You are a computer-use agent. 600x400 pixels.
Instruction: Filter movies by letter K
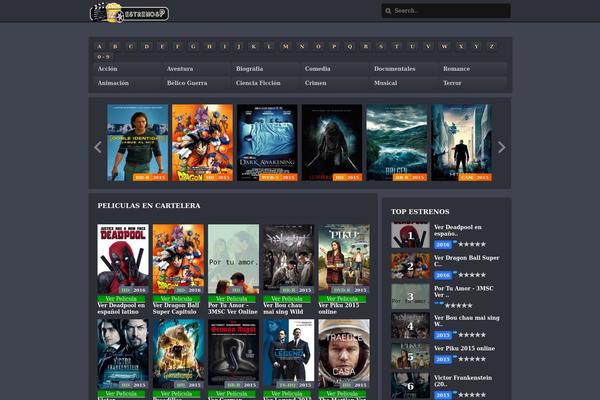[253, 46]
